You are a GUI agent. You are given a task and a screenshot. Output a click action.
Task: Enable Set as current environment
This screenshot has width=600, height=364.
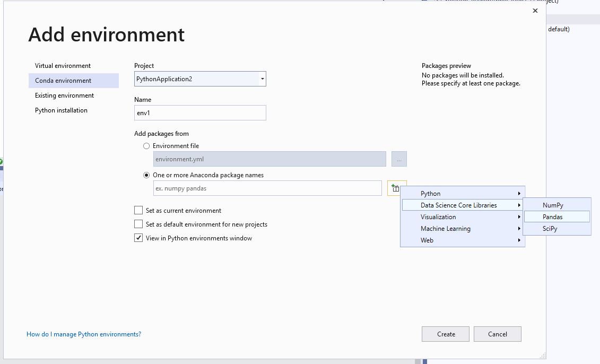(x=138, y=210)
